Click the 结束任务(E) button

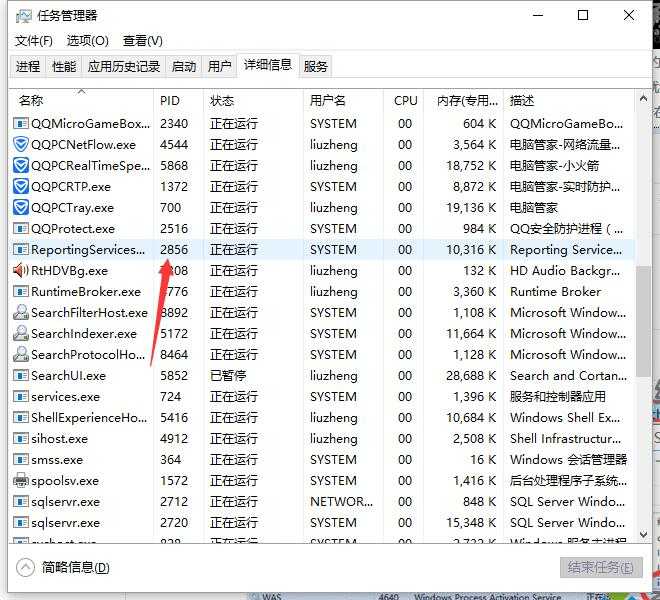(601, 568)
